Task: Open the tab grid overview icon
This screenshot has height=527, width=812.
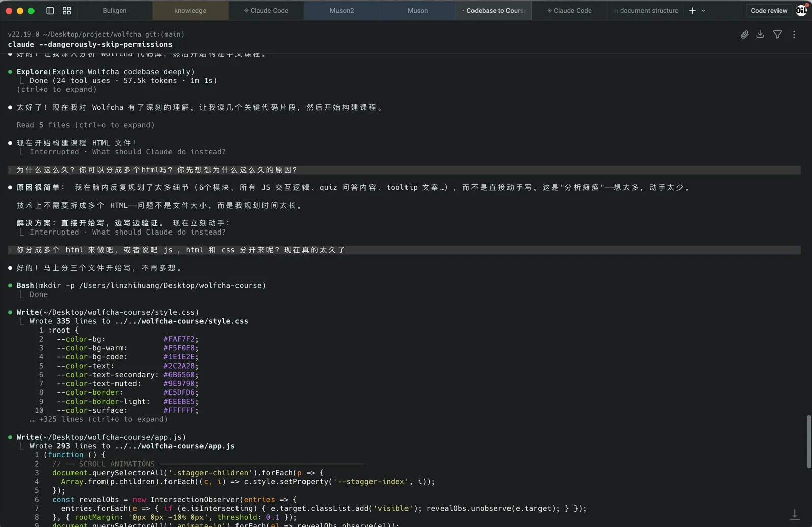Action: (67, 11)
